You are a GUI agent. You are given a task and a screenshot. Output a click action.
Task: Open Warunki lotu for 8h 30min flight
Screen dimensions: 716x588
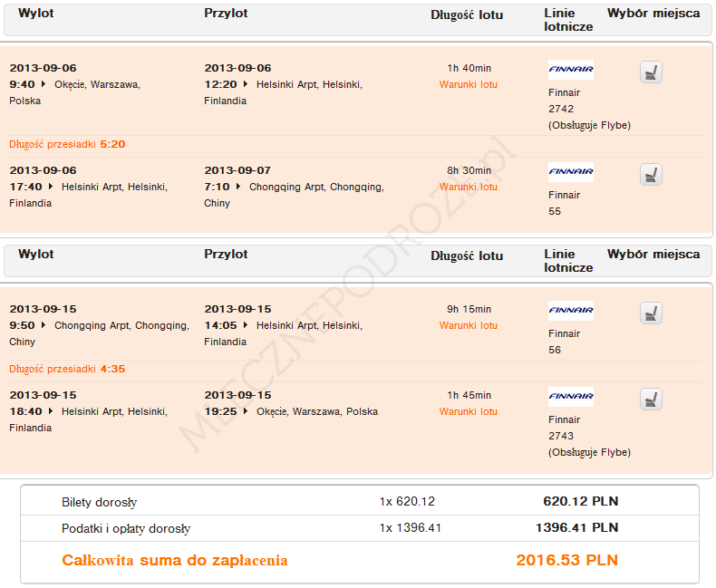469,188
